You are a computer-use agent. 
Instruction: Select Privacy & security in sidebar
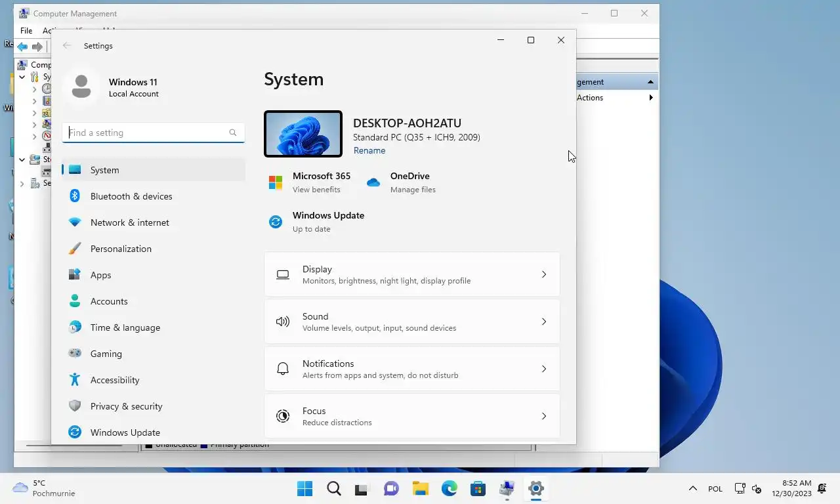click(x=154, y=406)
